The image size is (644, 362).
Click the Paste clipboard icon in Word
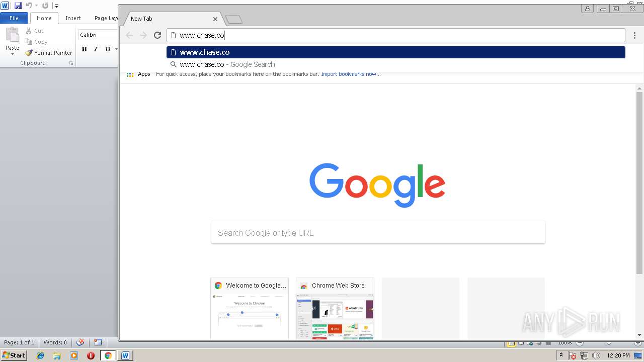point(12,35)
